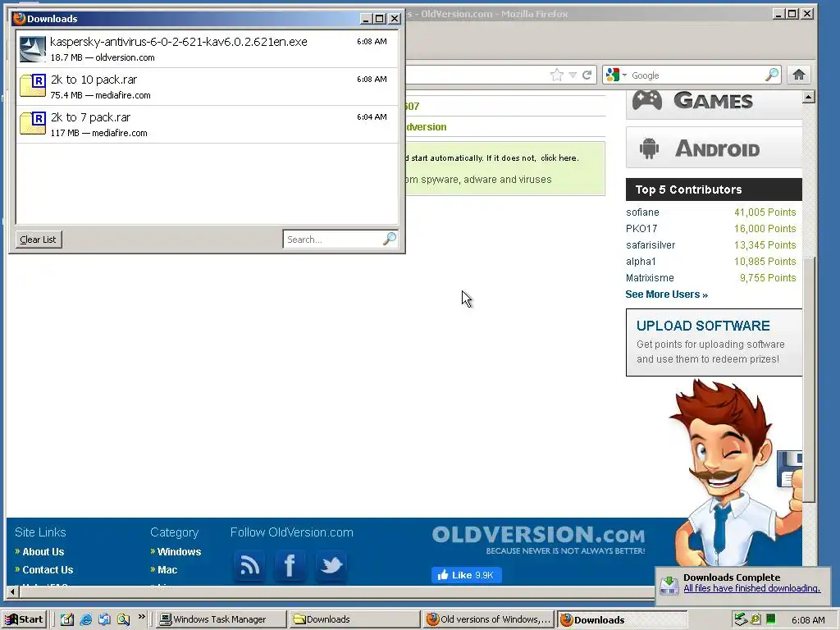Screen dimensions: 840x630
Task: Click first quick launch icon after Start
Action: [x=67, y=619]
